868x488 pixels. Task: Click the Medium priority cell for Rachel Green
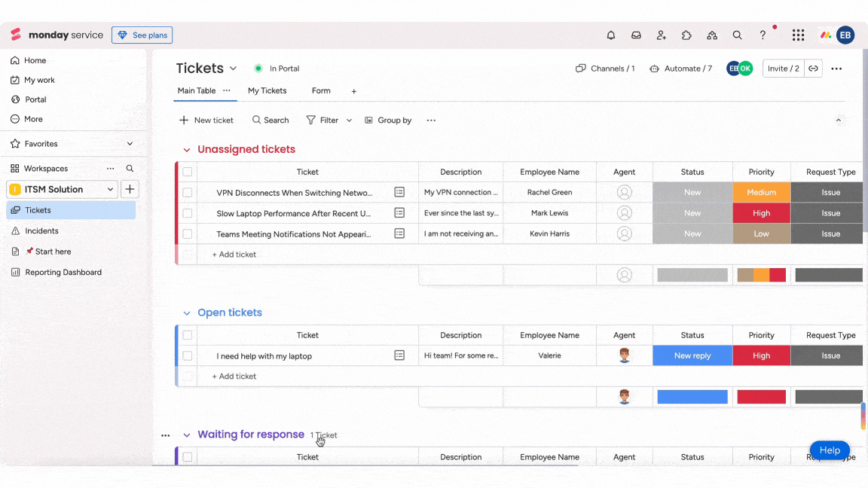761,192
